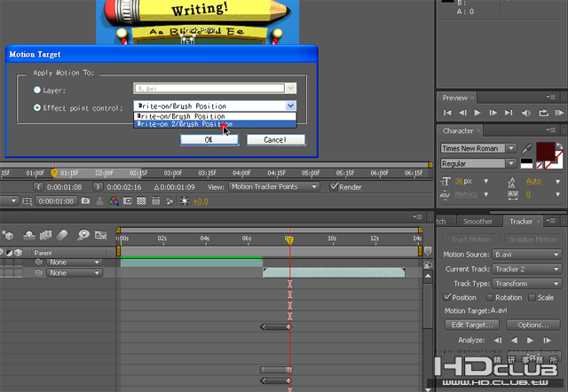Jump to last frame in Preview panel
The image size is (568, 392).
click(509, 113)
